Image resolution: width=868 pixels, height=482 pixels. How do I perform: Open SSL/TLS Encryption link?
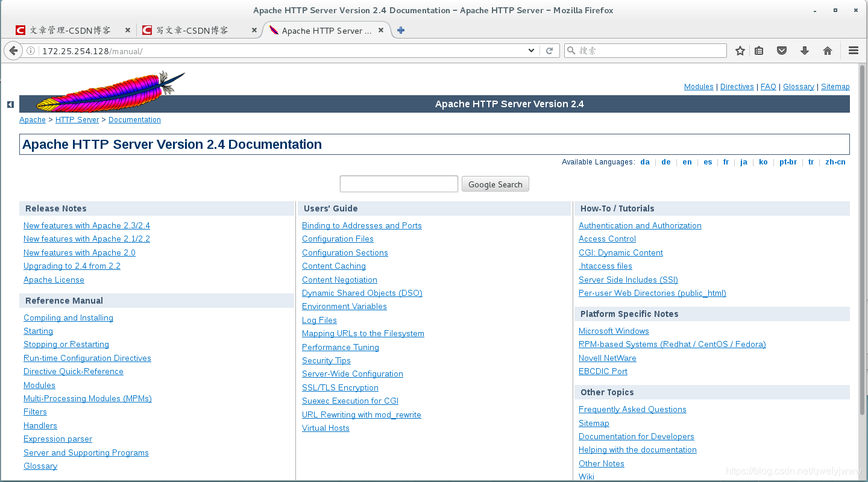[x=340, y=387]
